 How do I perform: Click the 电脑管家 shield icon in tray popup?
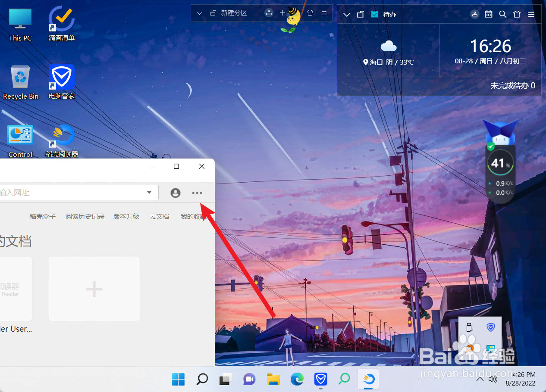(490, 327)
